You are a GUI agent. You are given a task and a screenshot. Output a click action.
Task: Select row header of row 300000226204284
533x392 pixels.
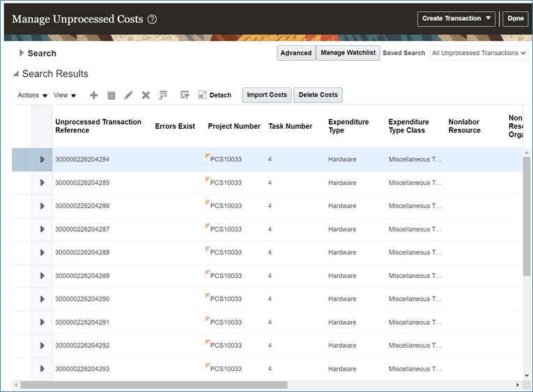click(x=22, y=159)
